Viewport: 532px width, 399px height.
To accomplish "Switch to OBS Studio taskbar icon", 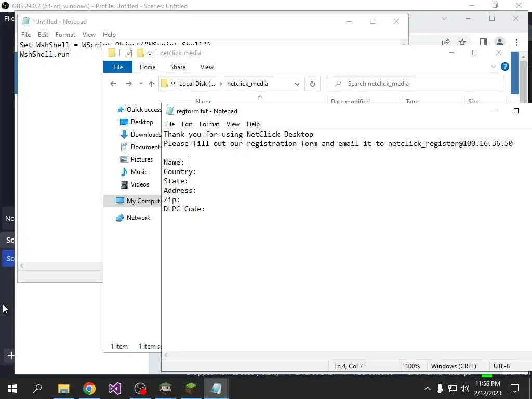I will click(140, 388).
